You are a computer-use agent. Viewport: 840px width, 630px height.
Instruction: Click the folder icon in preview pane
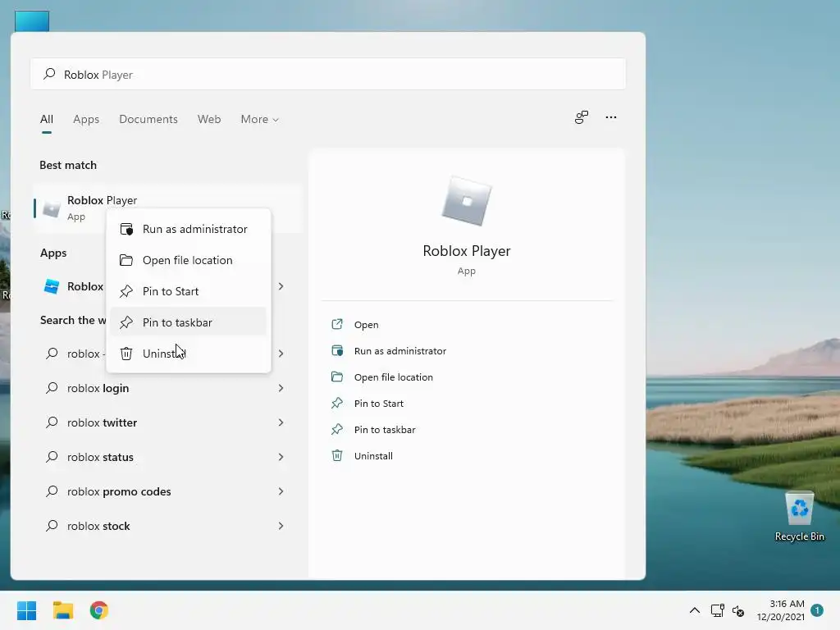tap(337, 377)
